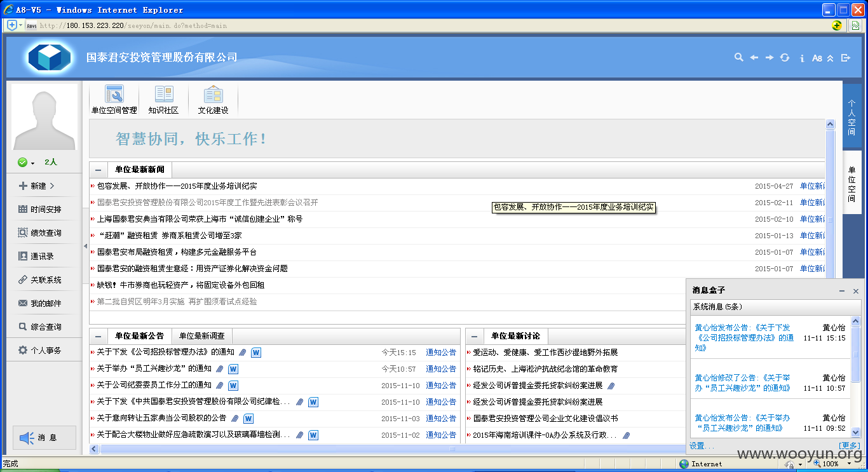Open the green online status dropdown
Image resolution: width=868 pixels, height=472 pixels.
click(x=26, y=163)
